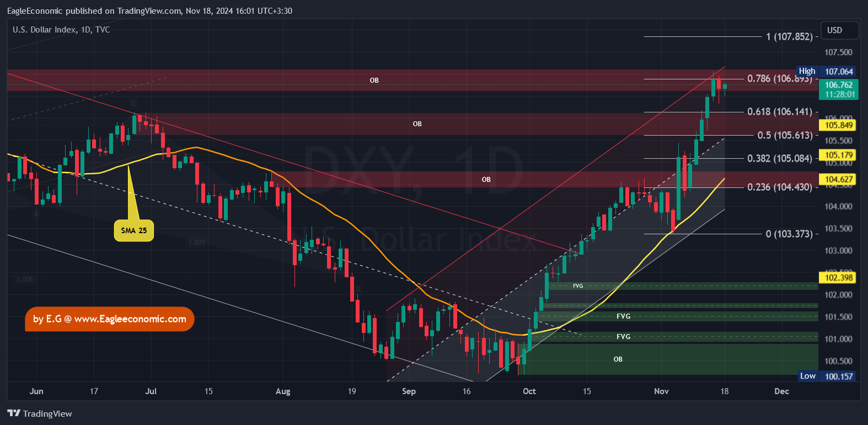Click the Dec date on the time axis
The width and height of the screenshot is (868, 425).
781,391
